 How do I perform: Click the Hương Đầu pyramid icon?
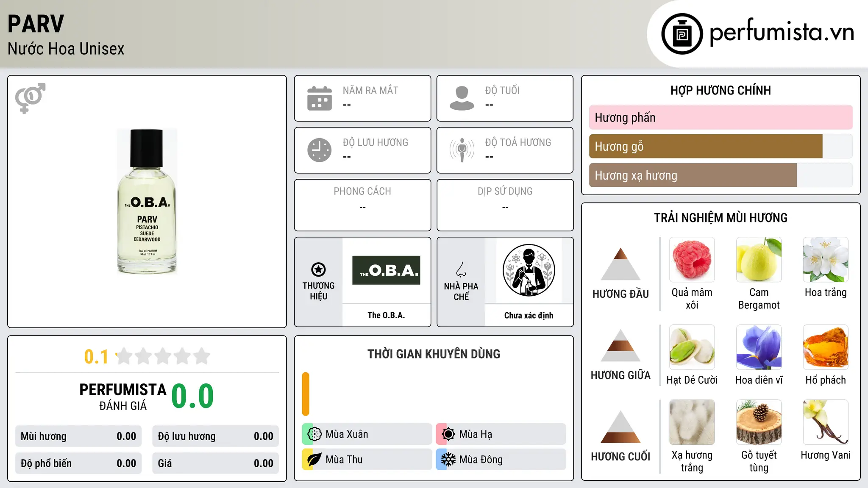click(x=620, y=264)
